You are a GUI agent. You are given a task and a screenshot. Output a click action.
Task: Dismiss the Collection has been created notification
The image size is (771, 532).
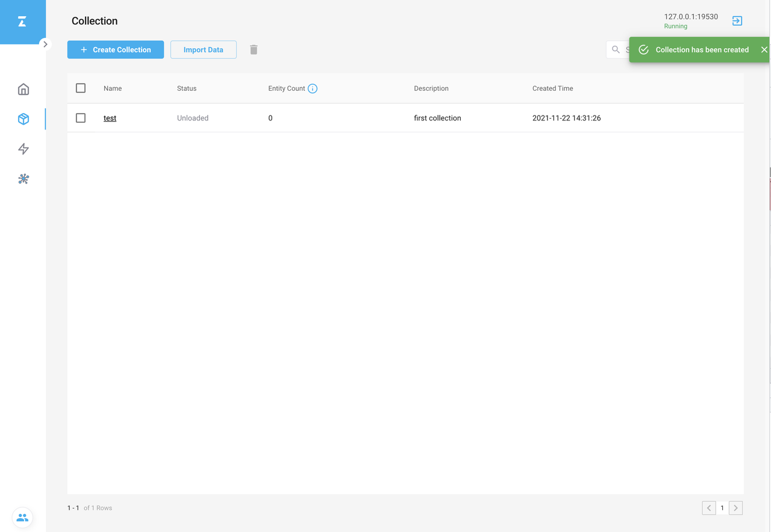[x=764, y=50]
